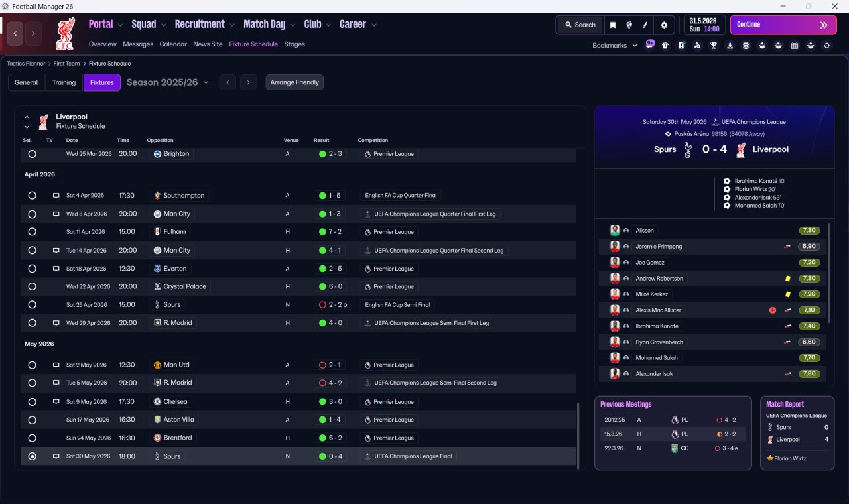
Task: Click the training cone bookmark icon
Action: (730, 46)
